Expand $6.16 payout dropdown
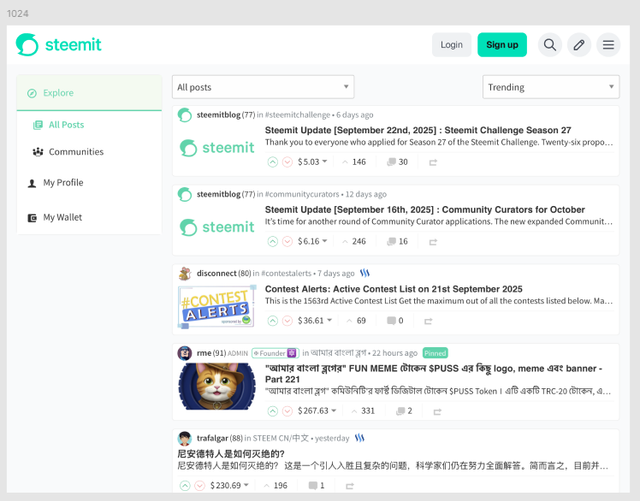Viewport: 640px width, 501px height. pos(312,241)
